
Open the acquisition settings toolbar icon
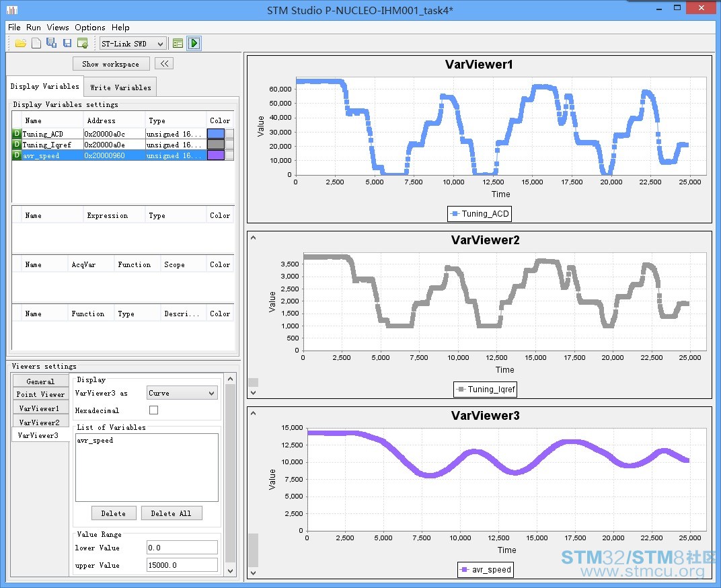[x=178, y=43]
